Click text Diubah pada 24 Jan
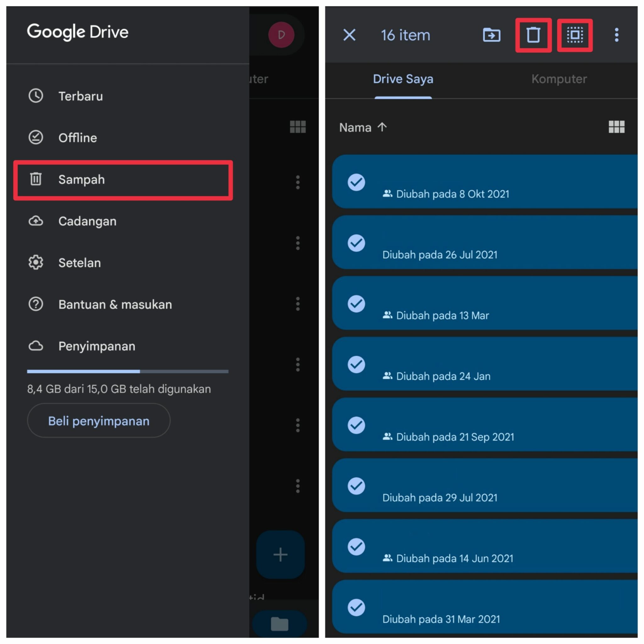This screenshot has height=644, width=644. (x=443, y=376)
